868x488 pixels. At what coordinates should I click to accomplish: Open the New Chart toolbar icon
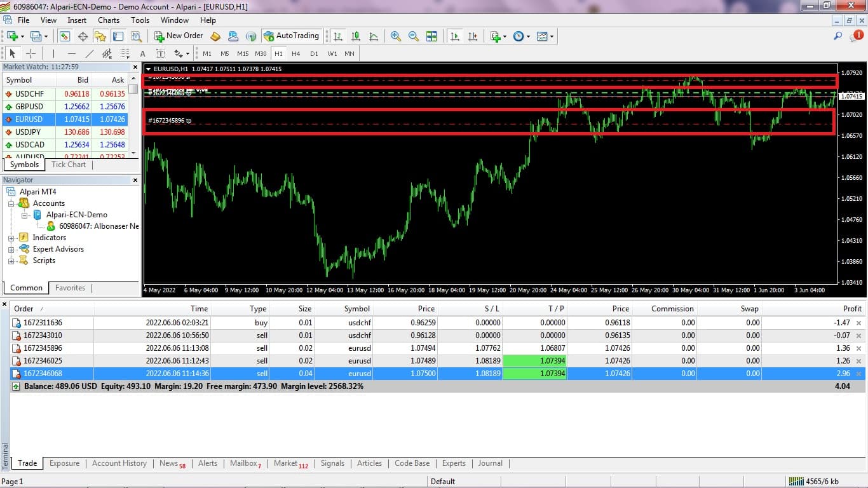(13, 36)
